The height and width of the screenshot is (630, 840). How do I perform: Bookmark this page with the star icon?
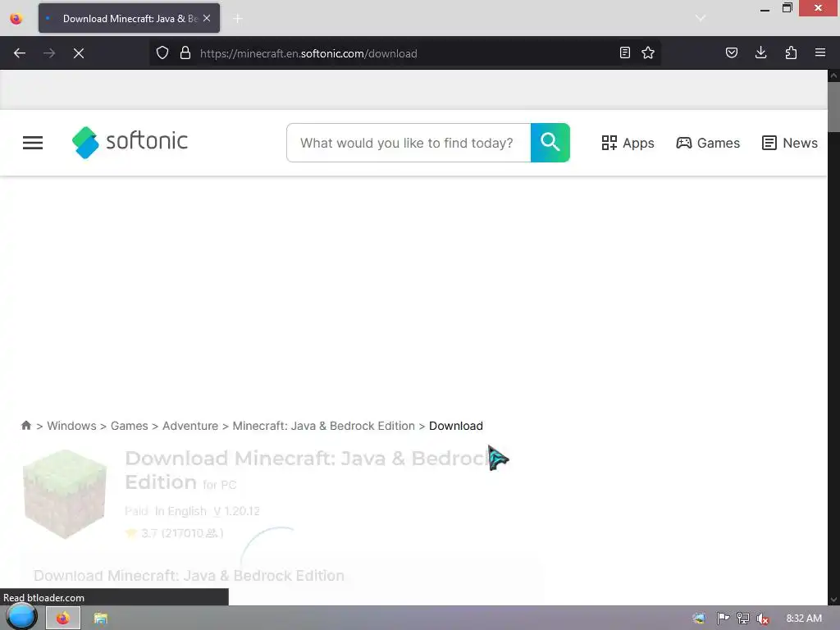[648, 52]
